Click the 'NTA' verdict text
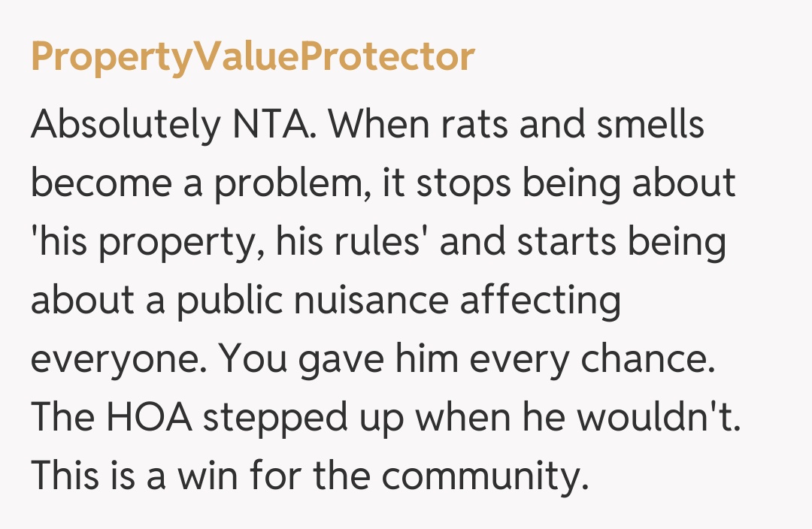 pos(271,125)
